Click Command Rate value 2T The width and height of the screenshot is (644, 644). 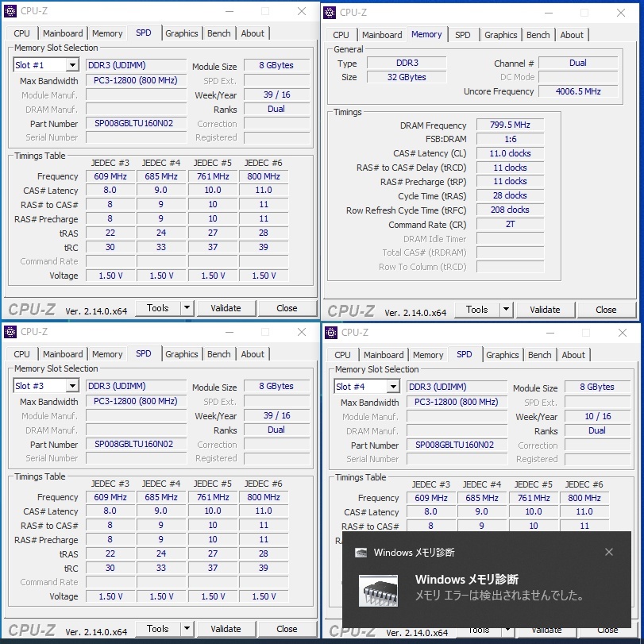coord(510,224)
